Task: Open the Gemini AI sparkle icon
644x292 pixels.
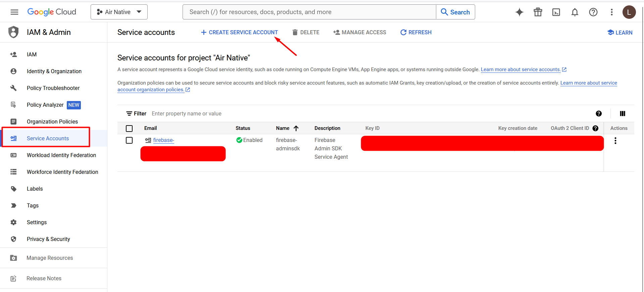Action: click(x=519, y=12)
